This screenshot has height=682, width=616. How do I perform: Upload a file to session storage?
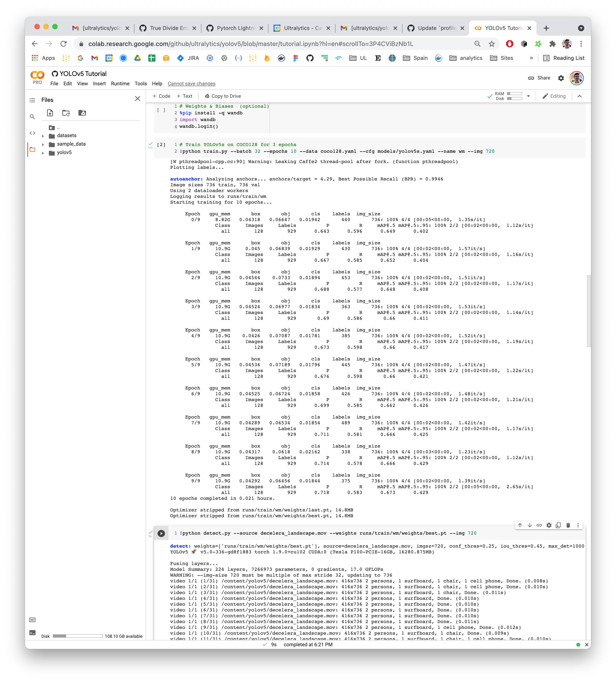50,113
